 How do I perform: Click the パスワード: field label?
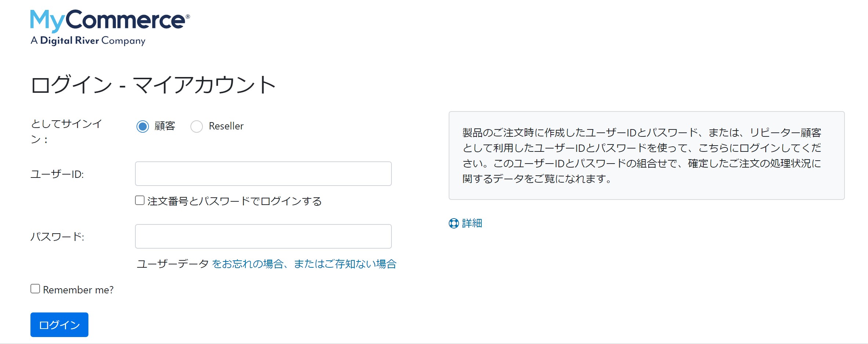click(57, 237)
